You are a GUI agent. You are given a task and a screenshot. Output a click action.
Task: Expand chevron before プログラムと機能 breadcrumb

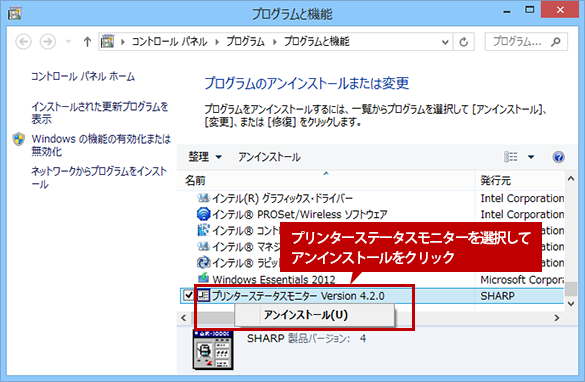(275, 42)
